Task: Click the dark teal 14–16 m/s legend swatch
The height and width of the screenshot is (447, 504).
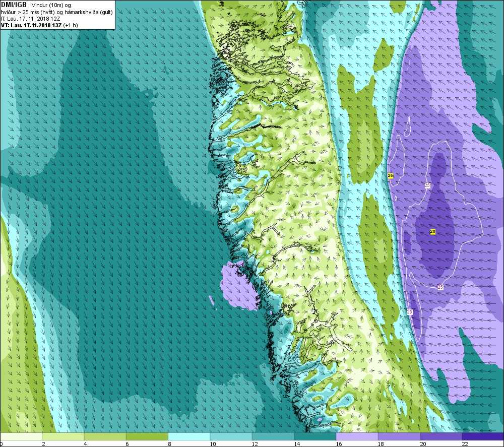Action: (x=315, y=436)
